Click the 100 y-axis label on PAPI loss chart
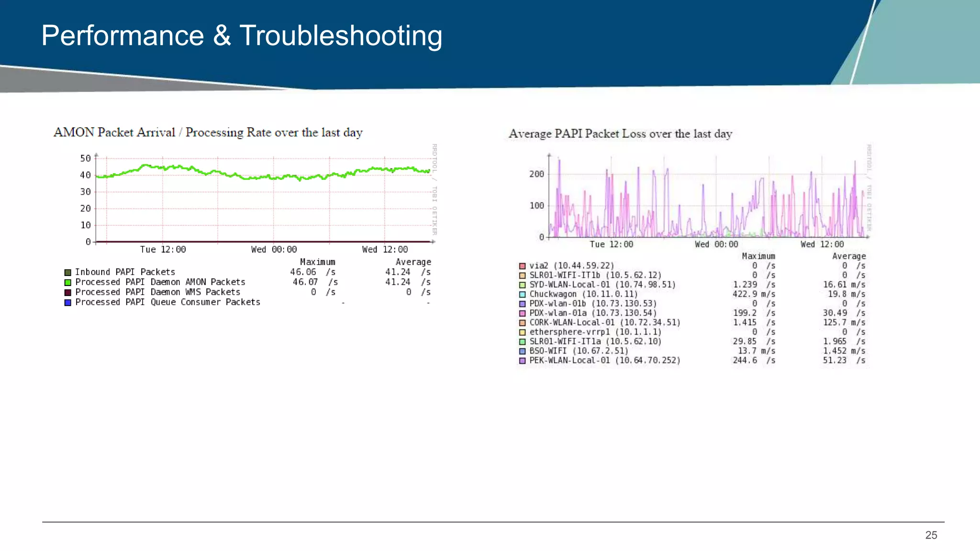 click(x=536, y=206)
